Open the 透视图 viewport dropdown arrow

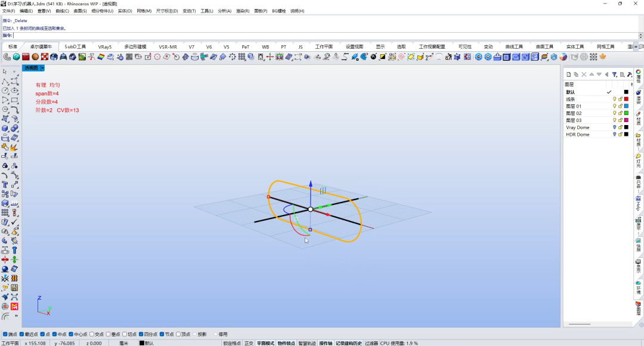[x=42, y=68]
